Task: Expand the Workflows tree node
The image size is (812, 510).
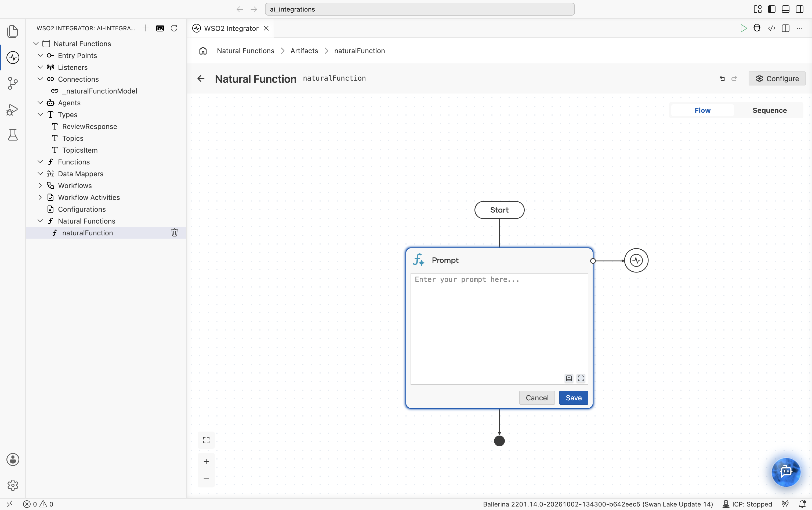Action: tap(40, 185)
